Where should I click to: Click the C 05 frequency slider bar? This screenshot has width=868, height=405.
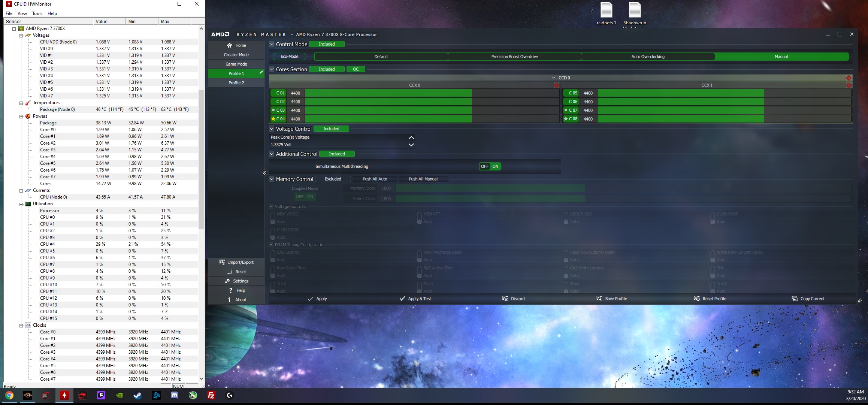pos(725,93)
